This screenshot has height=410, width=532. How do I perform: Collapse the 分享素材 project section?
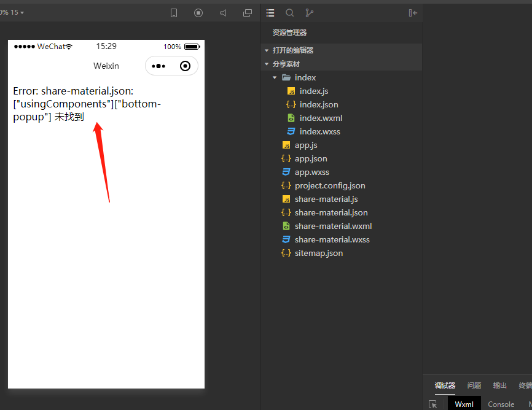coord(341,64)
